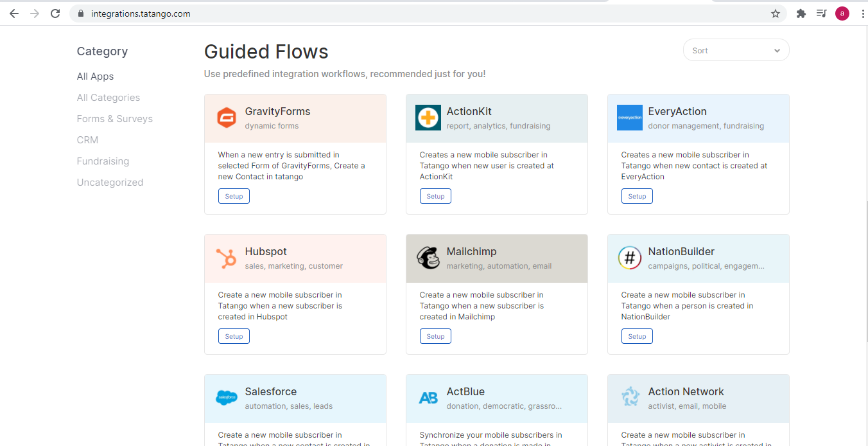The width and height of the screenshot is (868, 446).
Task: Go back using browser back arrow
Action: (14, 13)
